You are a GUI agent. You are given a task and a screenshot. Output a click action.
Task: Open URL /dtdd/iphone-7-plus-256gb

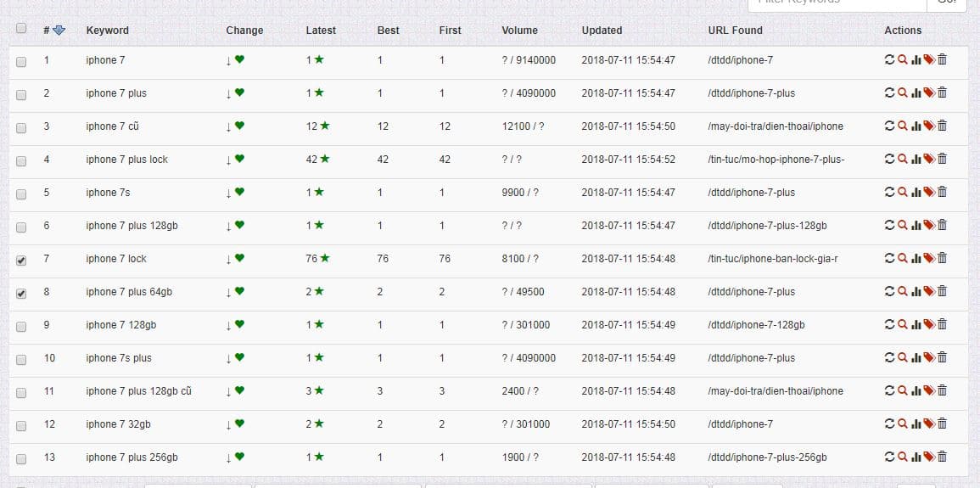tap(768, 457)
